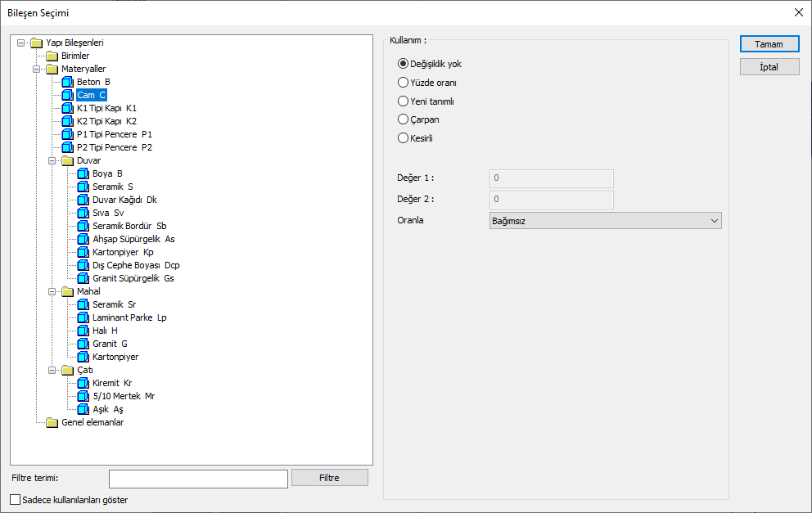Click the Boya B cube icon
Image resolution: width=812 pixels, height=513 pixels.
tap(83, 173)
